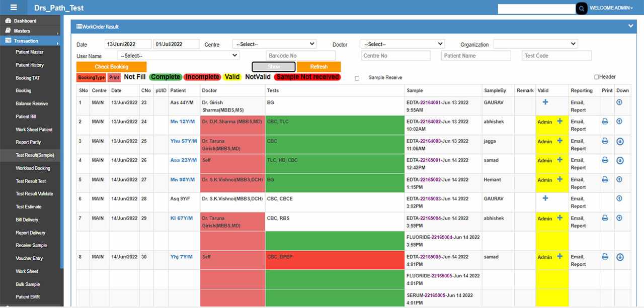Click the download icon for patient Yhu 57Y/M

click(620, 141)
